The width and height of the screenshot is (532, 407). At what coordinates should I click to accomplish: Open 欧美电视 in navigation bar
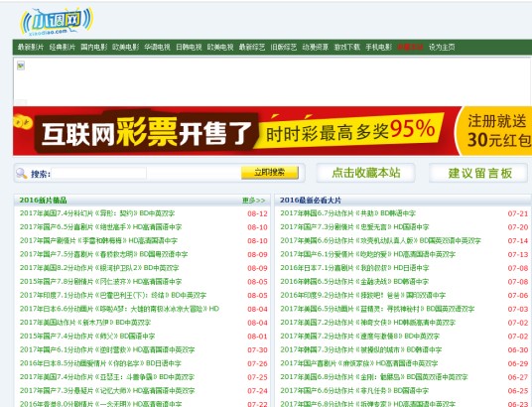[x=220, y=48]
